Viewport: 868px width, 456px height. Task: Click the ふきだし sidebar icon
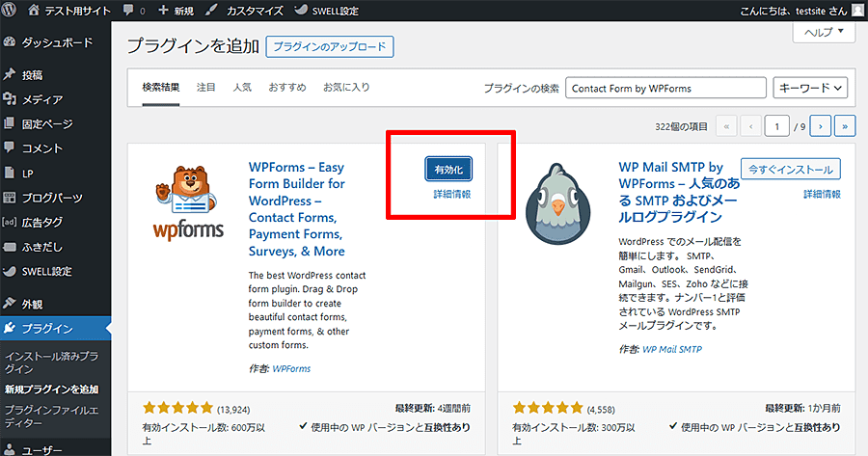point(9,247)
